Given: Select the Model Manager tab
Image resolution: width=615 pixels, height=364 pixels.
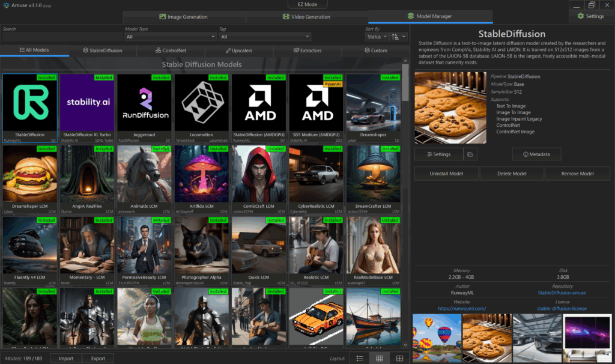Looking at the screenshot, I should pos(430,16).
